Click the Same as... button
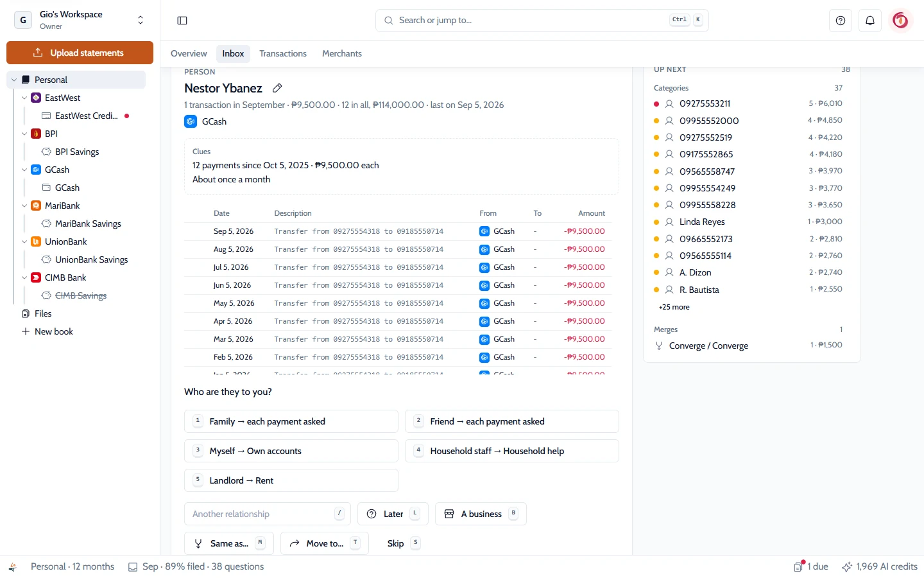This screenshot has height=578, width=924. 229,543
